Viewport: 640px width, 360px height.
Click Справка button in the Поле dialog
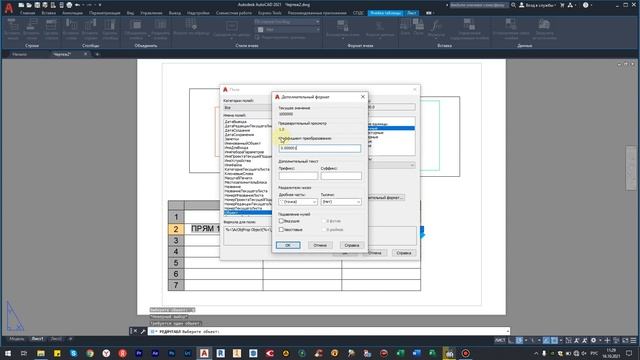[x=404, y=253]
